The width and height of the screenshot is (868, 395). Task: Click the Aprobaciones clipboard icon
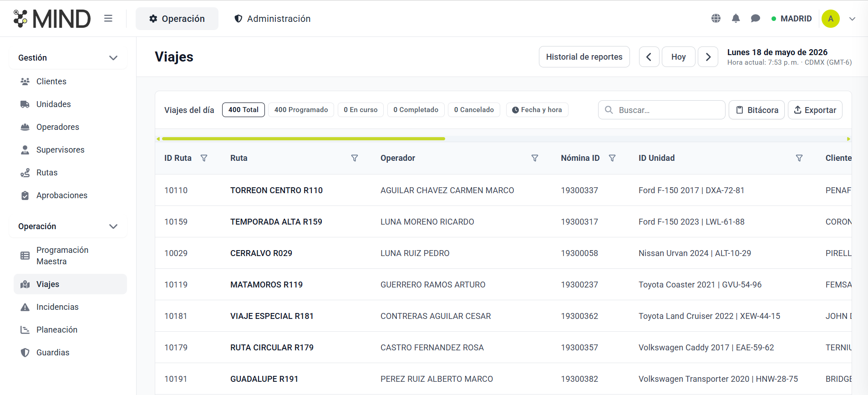pyautogui.click(x=25, y=195)
